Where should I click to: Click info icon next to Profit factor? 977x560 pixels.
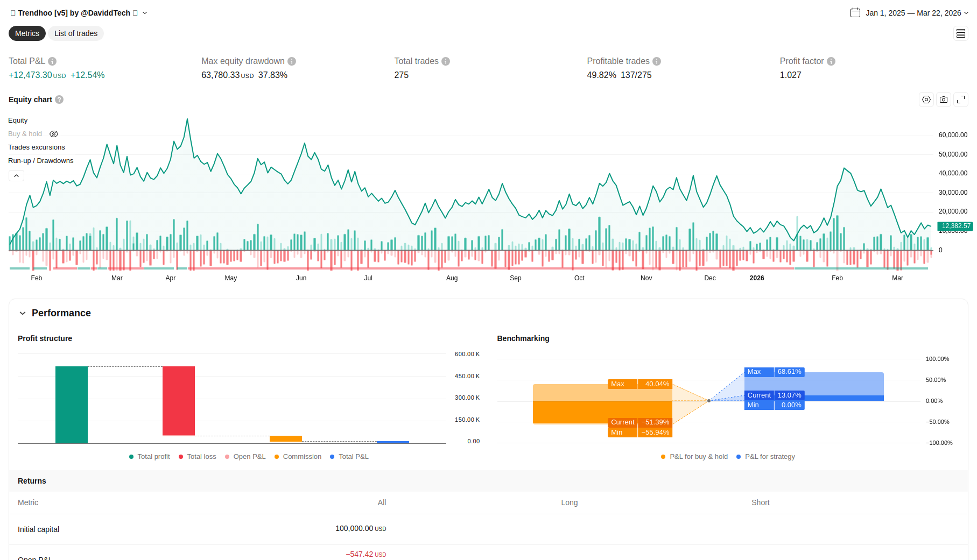(831, 61)
